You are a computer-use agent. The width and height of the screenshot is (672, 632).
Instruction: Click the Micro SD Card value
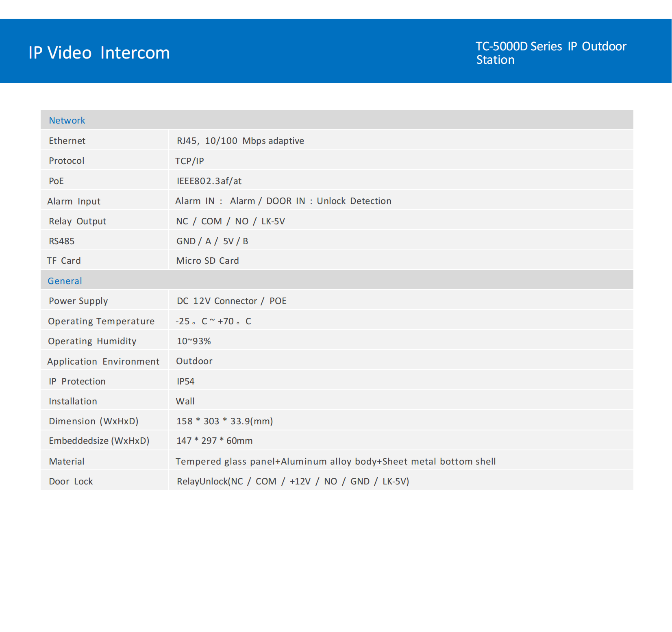pos(207,261)
